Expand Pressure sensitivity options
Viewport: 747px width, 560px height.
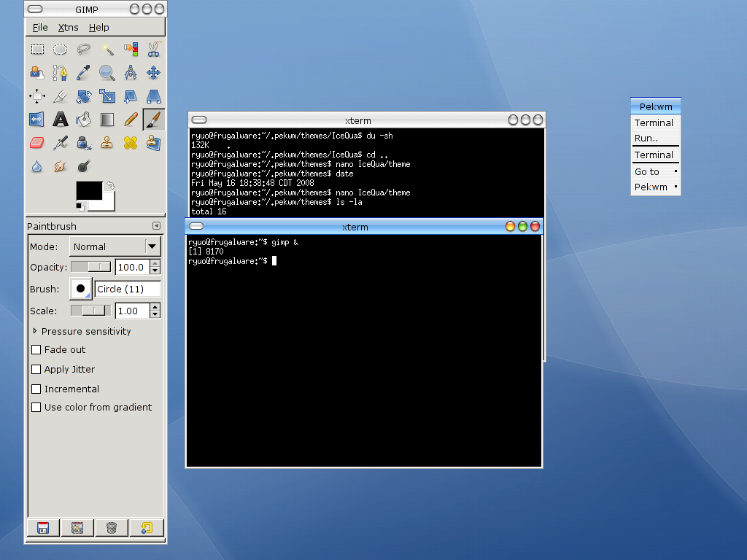(x=35, y=331)
